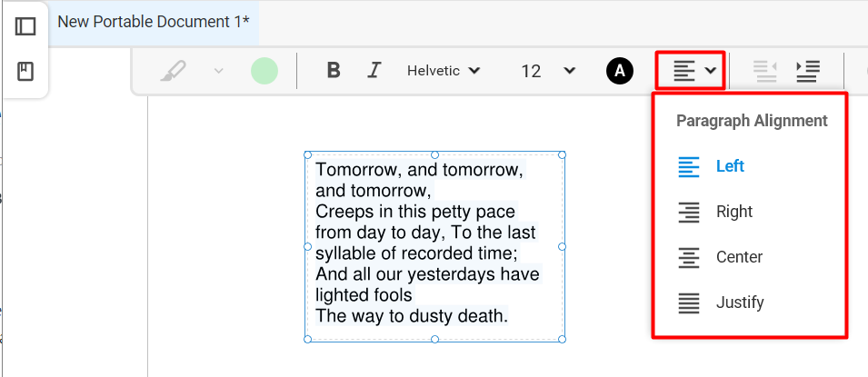Click the text box bottom-right resize handle
This screenshot has height=377, width=868.
tap(562, 339)
